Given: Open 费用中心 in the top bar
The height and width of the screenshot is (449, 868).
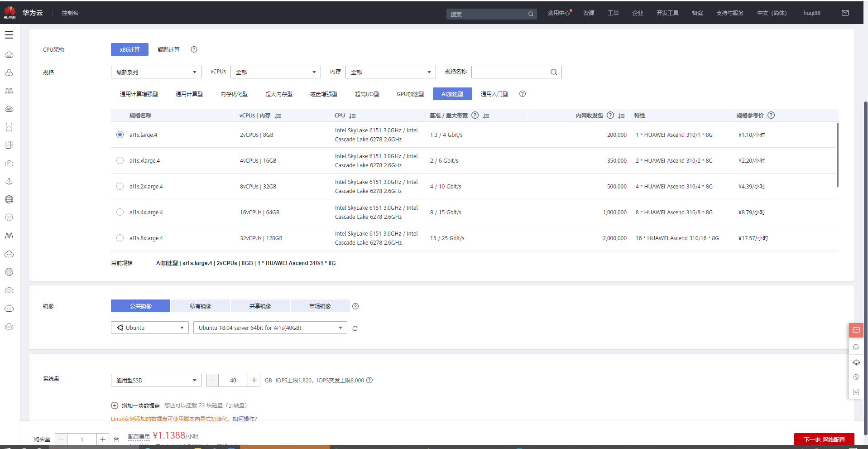Looking at the screenshot, I should pos(559,13).
